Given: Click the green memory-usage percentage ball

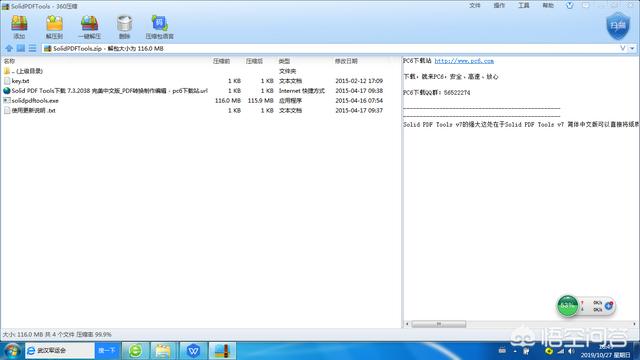Looking at the screenshot, I should (x=567, y=305).
